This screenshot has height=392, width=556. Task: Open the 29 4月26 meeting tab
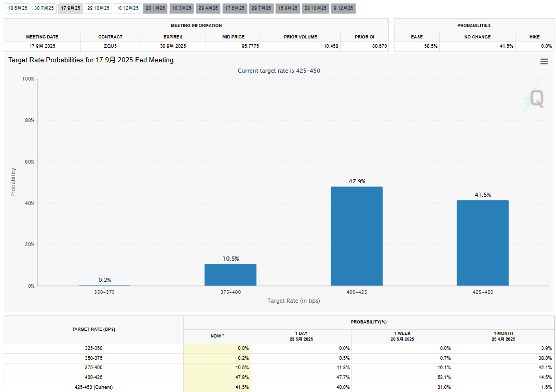[208, 8]
